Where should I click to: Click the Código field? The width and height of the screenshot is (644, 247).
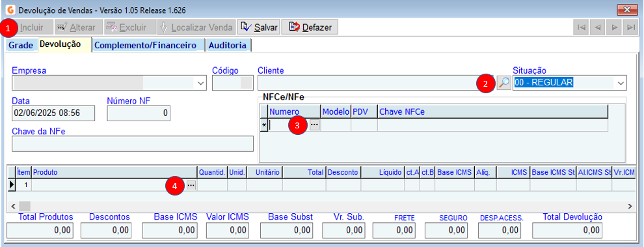pyautogui.click(x=232, y=83)
